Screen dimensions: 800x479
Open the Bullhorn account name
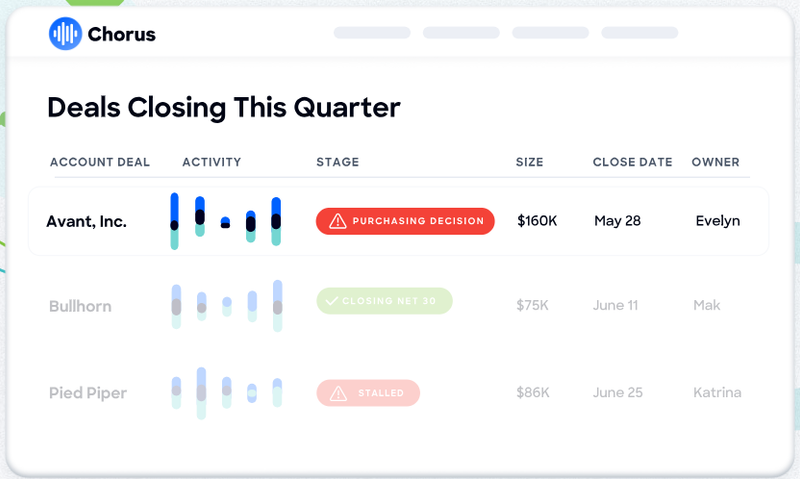(80, 306)
